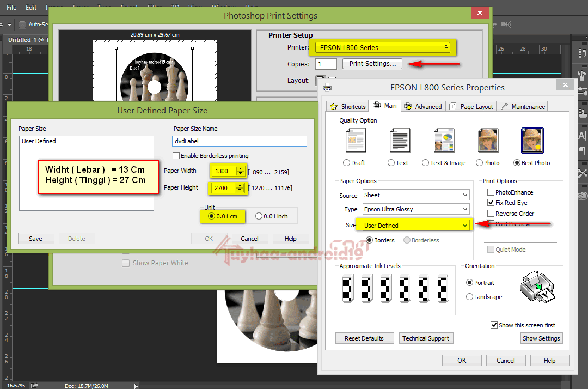588x389 pixels.
Task: Click the Paper Width value field
Action: coord(224,171)
